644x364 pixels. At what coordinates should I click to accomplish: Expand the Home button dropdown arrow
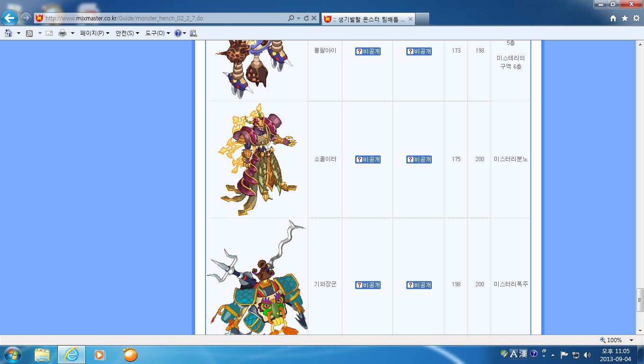(x=18, y=33)
